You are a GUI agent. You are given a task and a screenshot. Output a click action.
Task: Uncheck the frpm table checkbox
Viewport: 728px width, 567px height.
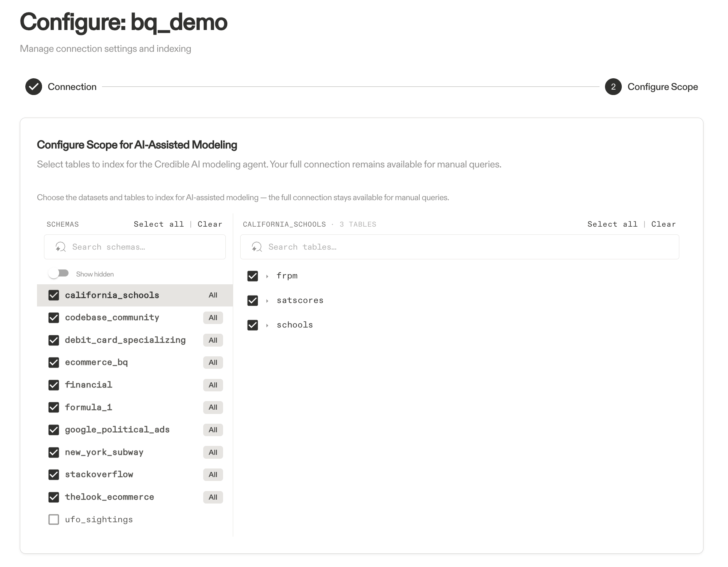point(253,276)
